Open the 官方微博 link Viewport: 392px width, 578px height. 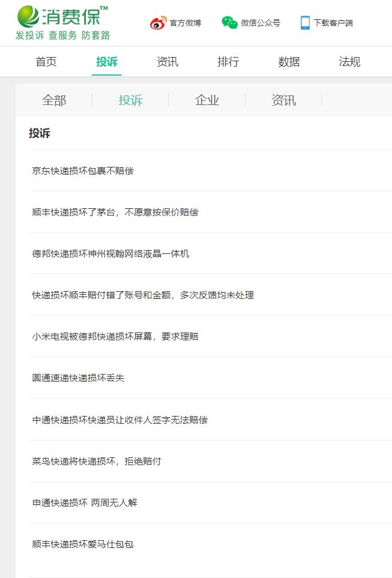[x=185, y=23]
